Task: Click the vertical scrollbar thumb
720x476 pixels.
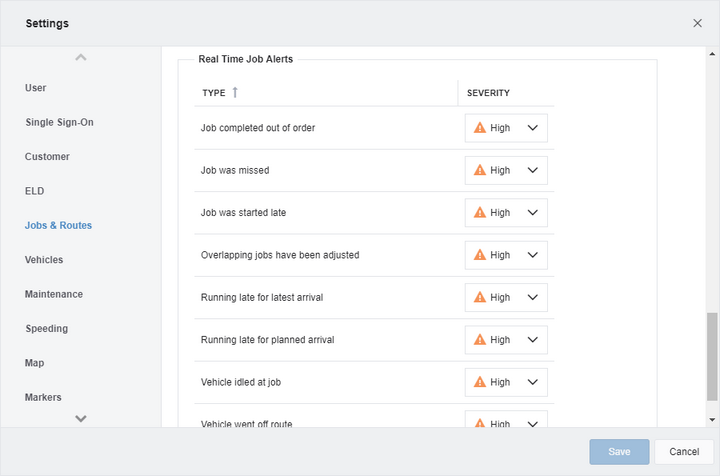Action: click(712, 357)
